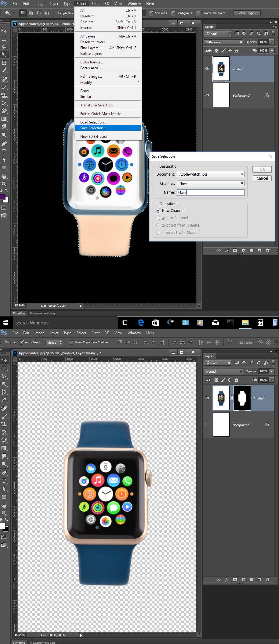Viewport: 279px width, 644px height.
Task: Click Add to selection mode in options bar
Action: (x=31, y=13)
